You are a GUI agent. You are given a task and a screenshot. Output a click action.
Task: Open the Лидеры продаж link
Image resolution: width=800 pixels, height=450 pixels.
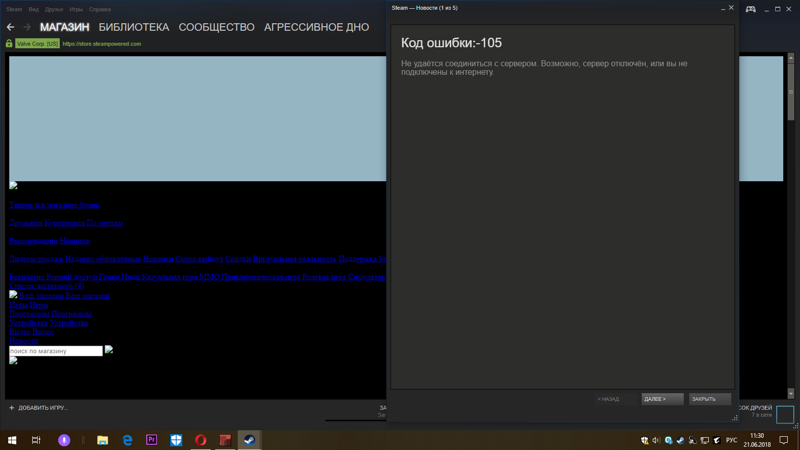(36, 259)
